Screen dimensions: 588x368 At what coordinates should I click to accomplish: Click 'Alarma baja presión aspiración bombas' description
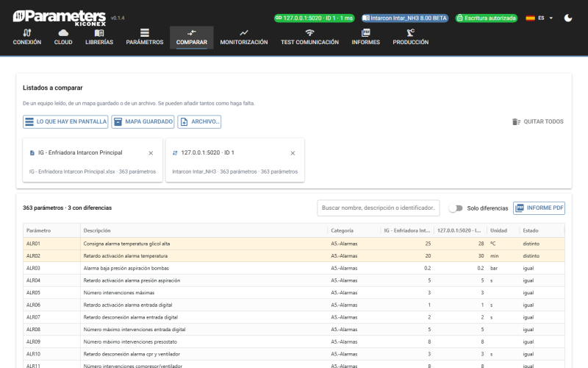126,269
